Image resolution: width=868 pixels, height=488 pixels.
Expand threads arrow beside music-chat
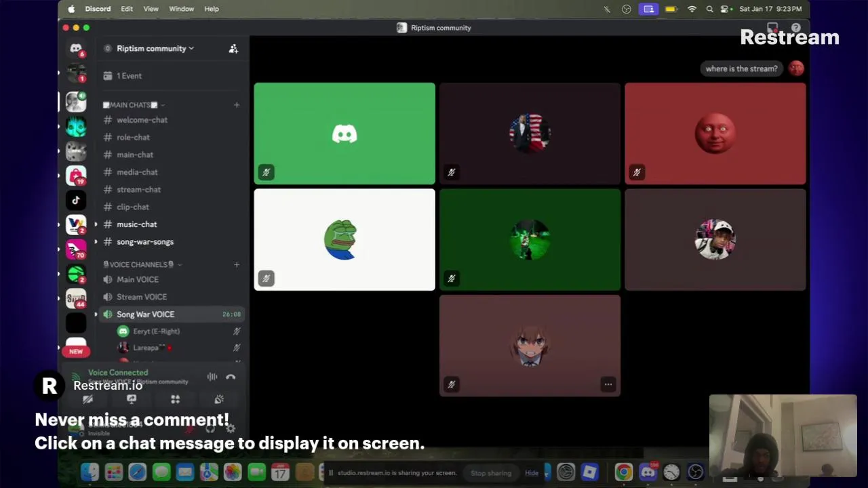[96, 224]
